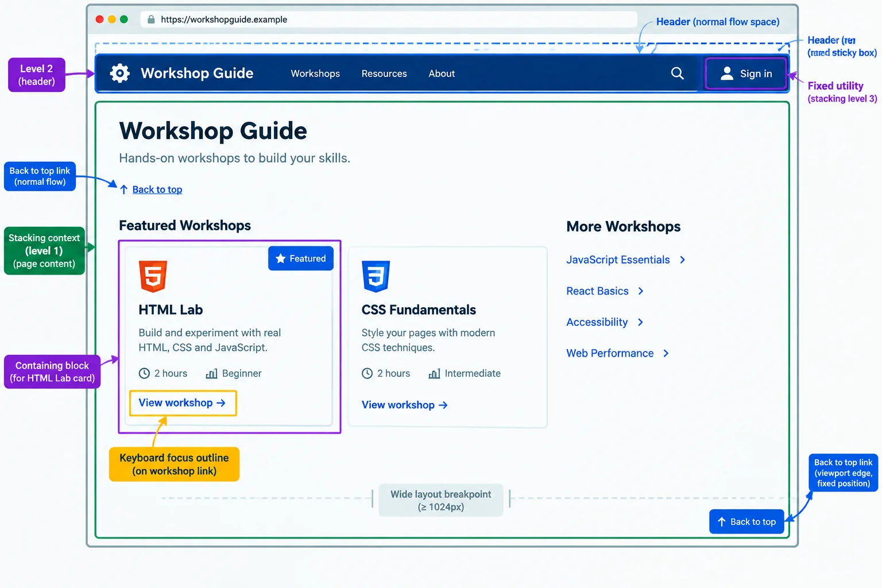Click the More Workshops heading

624,227
